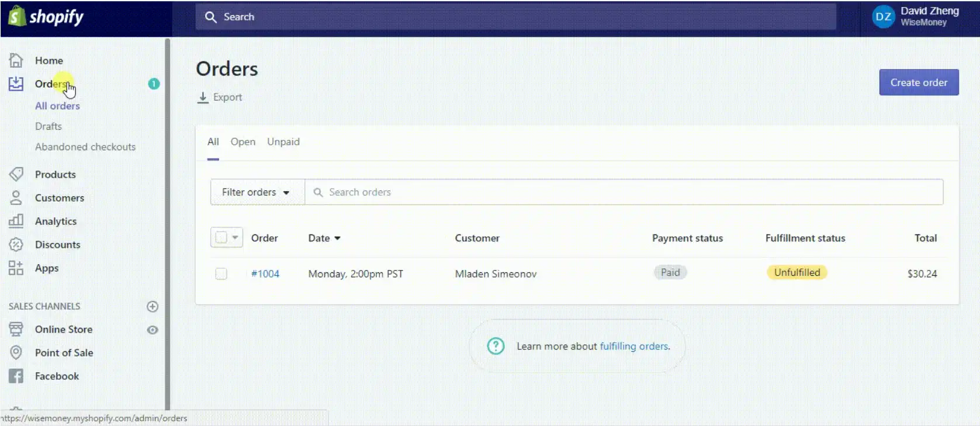Go to Products section
This screenshot has width=980, height=426.
tap(56, 174)
